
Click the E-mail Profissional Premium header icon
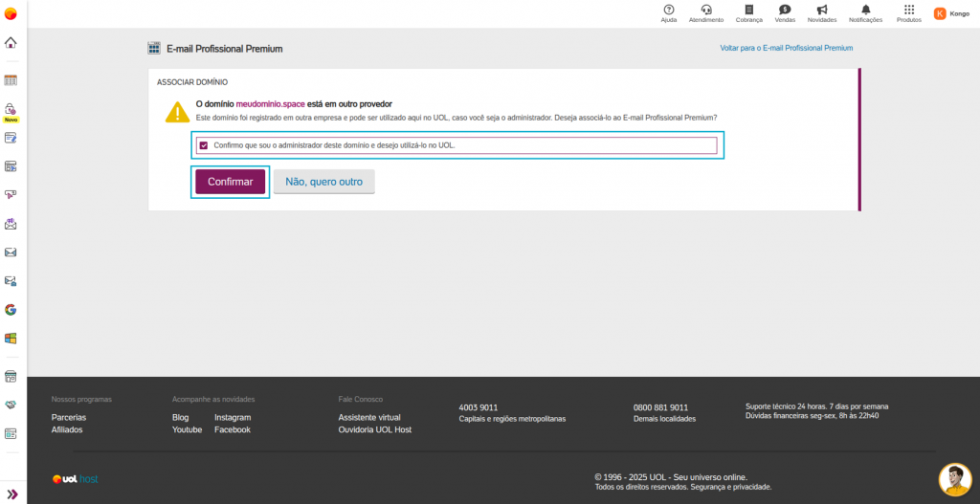point(154,48)
